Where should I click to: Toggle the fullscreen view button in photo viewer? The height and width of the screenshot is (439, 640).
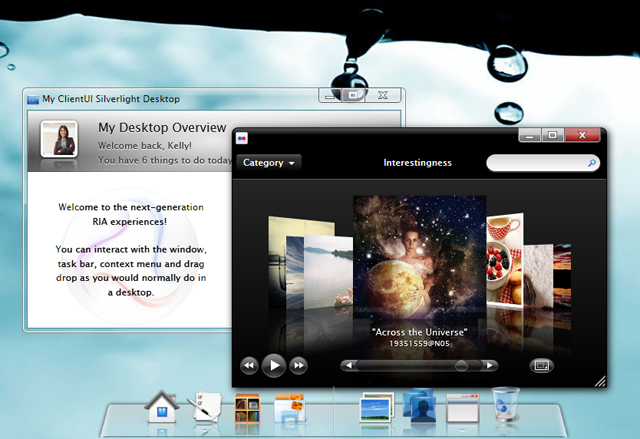[541, 366]
